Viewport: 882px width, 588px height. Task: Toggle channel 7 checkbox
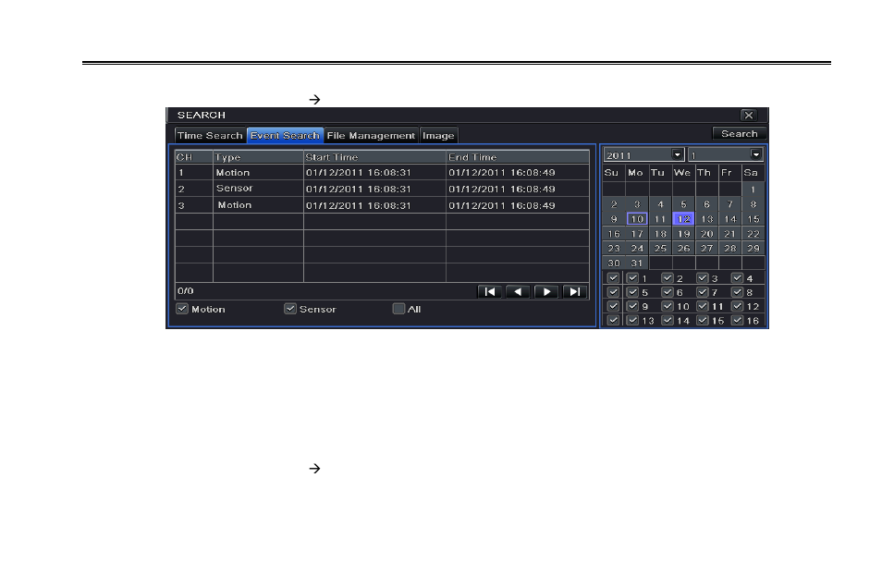[702, 292]
